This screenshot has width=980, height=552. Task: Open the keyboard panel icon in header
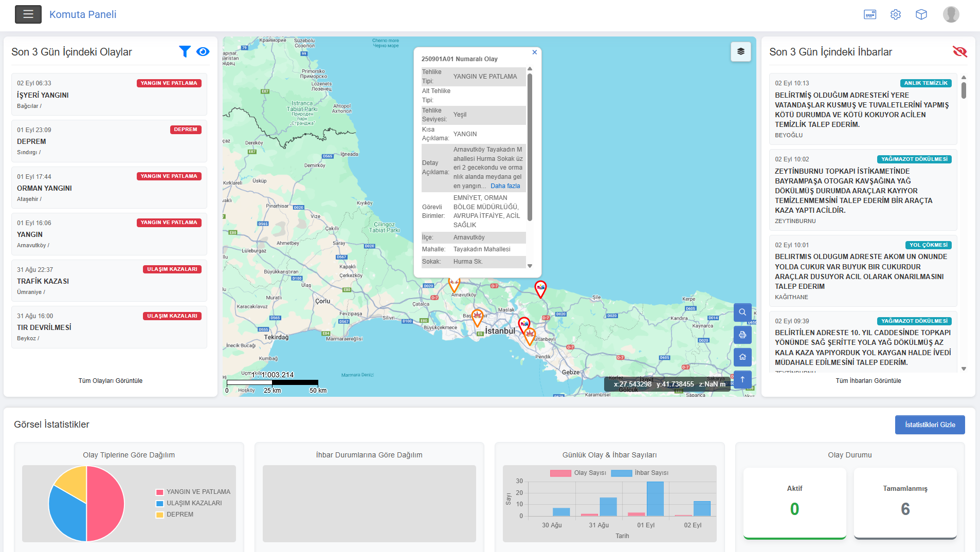pos(870,14)
